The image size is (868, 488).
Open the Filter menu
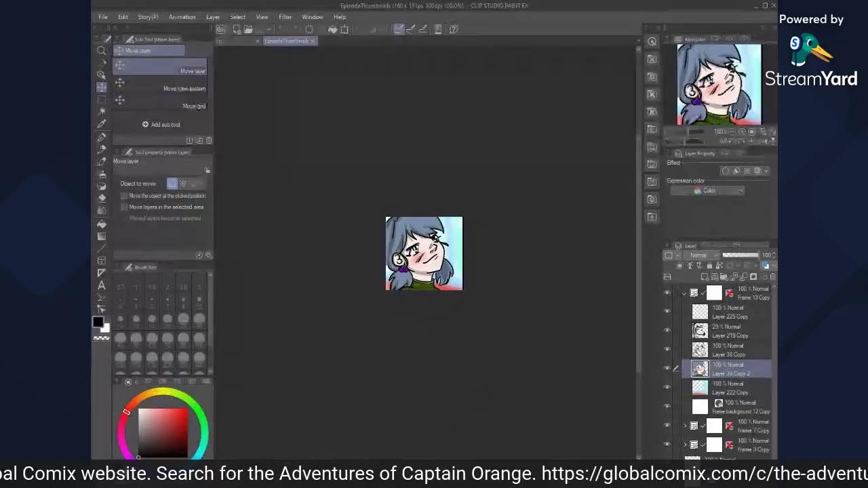coord(285,17)
